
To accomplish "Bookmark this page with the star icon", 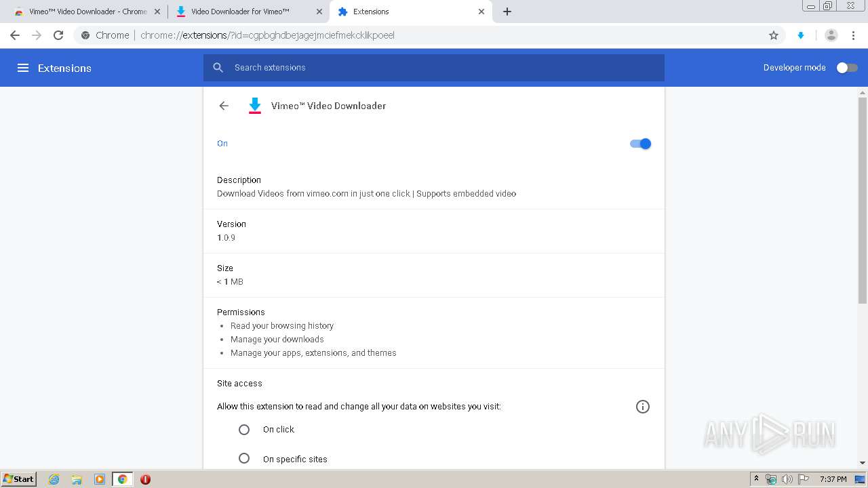I will [774, 35].
